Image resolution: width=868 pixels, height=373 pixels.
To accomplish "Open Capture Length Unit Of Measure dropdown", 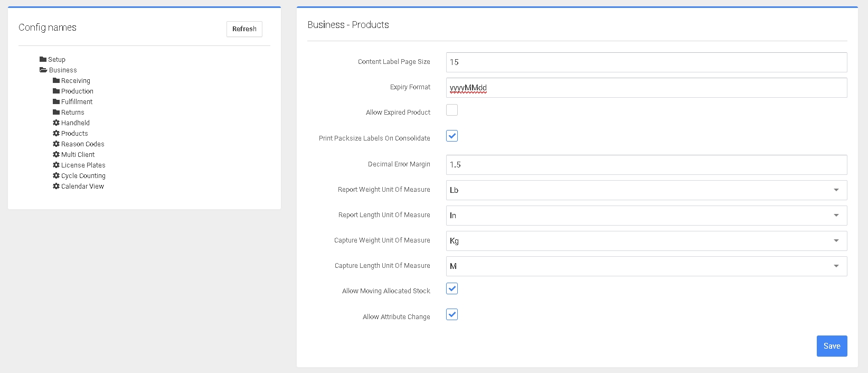I will coord(646,266).
